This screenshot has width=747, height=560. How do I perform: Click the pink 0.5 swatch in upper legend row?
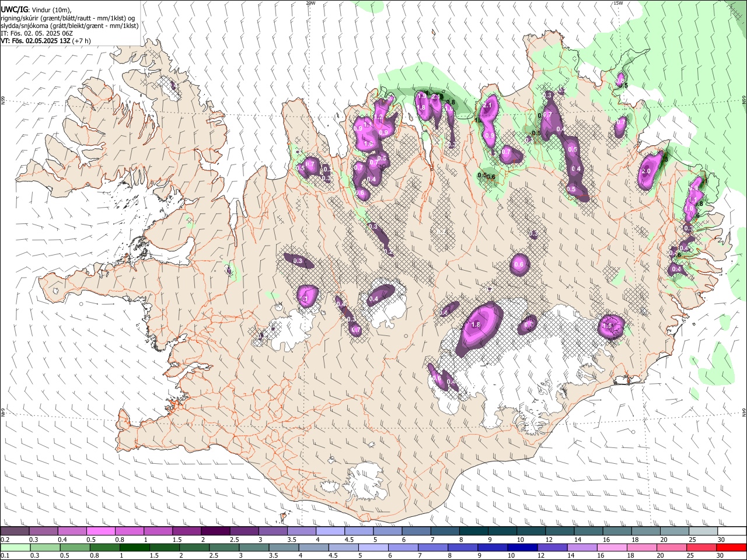coord(101,531)
